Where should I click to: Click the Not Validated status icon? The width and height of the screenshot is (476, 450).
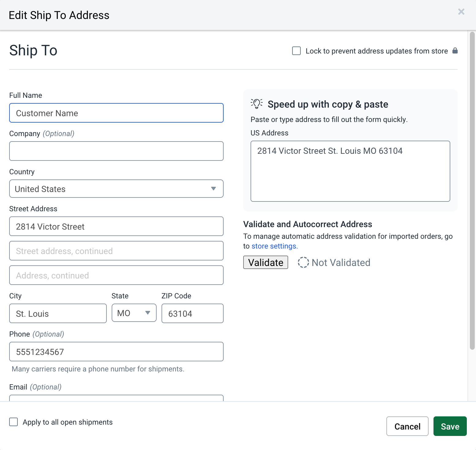click(x=303, y=262)
